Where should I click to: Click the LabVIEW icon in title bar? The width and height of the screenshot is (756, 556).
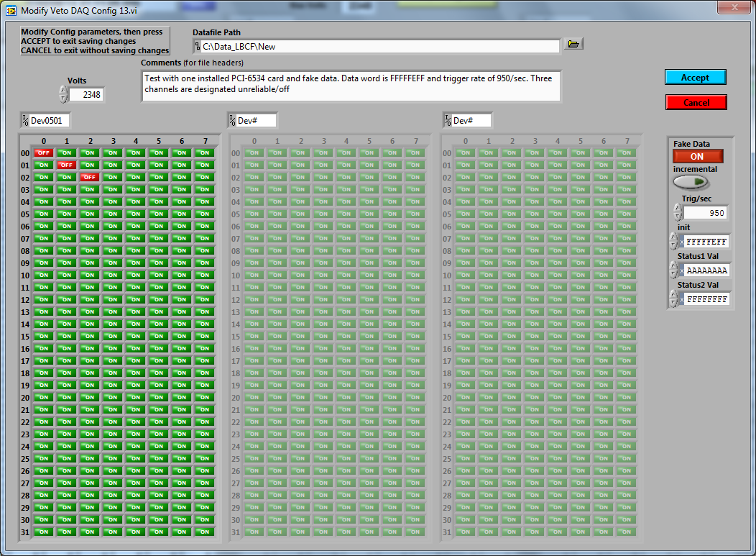11,9
